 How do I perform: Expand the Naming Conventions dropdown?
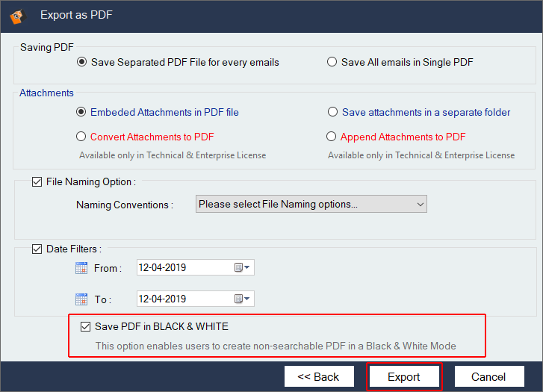421,204
